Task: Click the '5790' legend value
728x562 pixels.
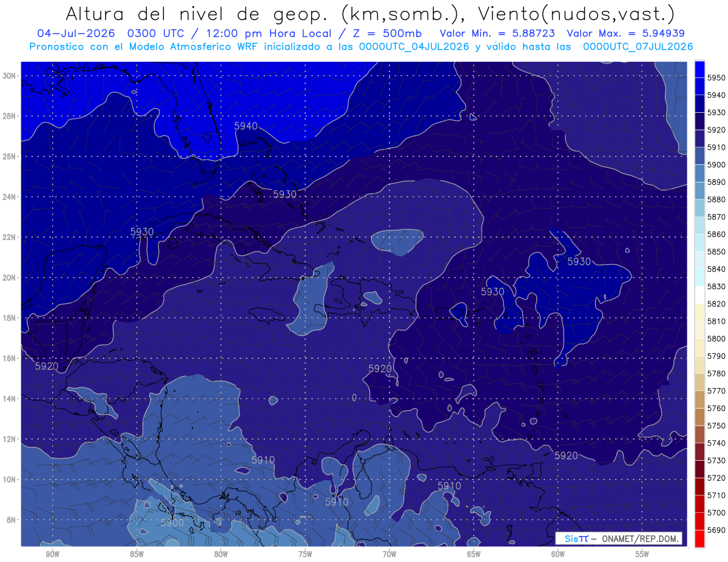Action: point(716,356)
